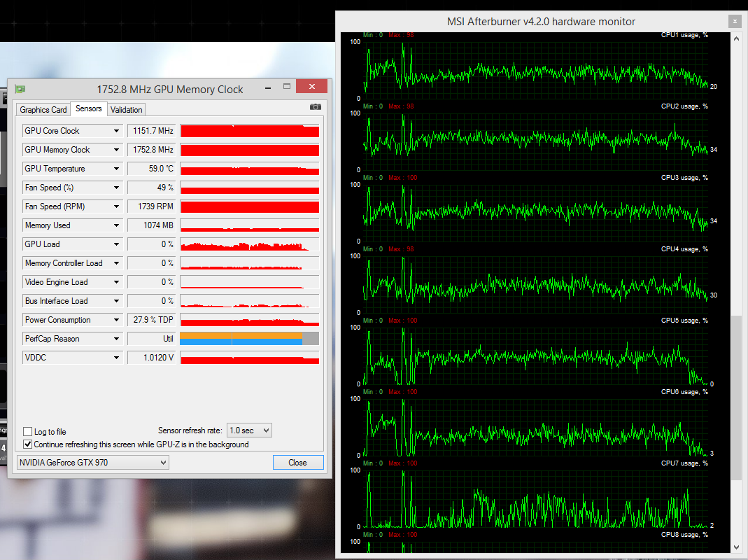
Task: Open the Fan Speed (RPM) sensor dropdown
Action: click(x=116, y=206)
